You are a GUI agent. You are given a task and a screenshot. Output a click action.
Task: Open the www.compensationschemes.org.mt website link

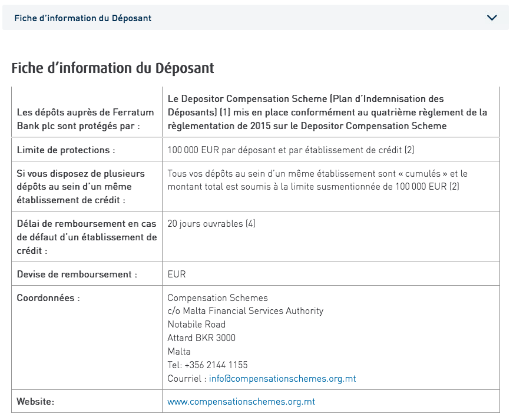[241, 402]
